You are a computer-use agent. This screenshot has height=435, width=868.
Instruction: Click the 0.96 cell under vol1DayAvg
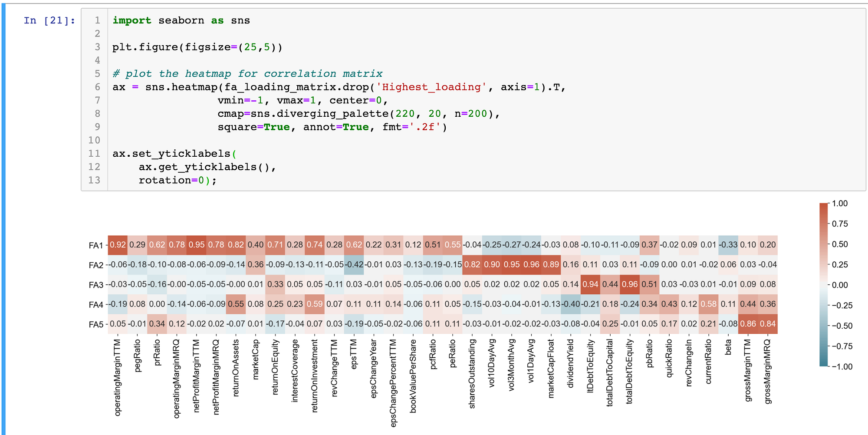coord(532,264)
